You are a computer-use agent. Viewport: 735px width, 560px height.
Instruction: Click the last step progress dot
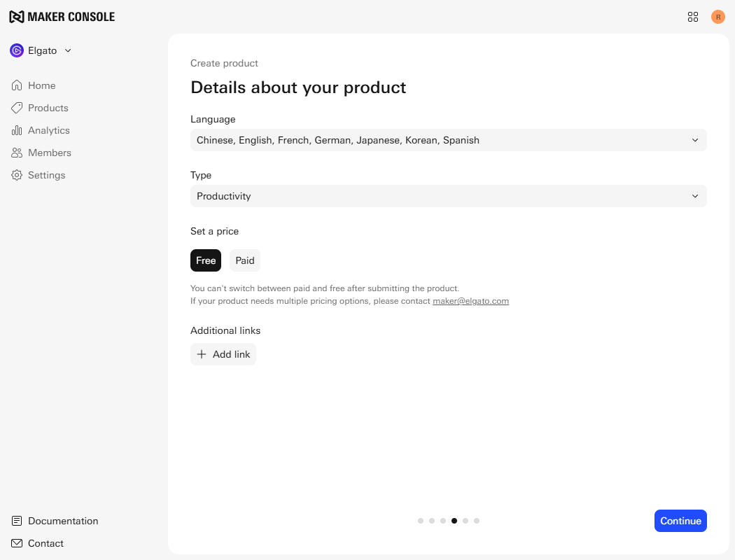coord(477,521)
